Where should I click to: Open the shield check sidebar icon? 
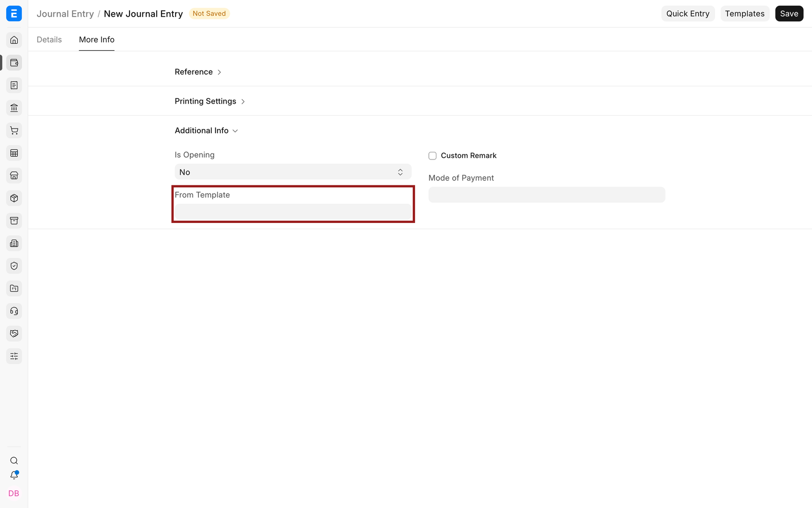click(x=14, y=266)
